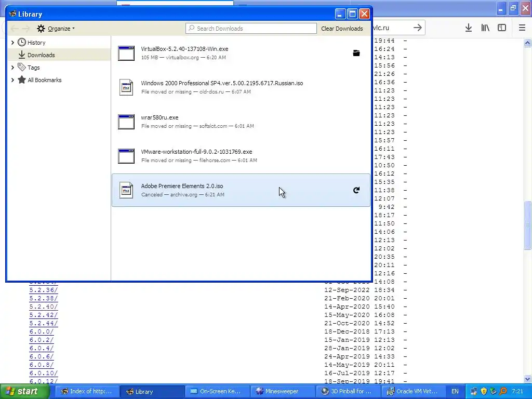Open Firefox downloads panel arrow icon

(x=469, y=28)
